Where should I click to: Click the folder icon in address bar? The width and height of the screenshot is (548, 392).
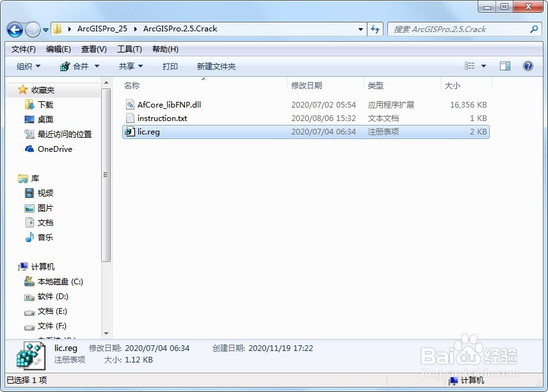click(58, 29)
